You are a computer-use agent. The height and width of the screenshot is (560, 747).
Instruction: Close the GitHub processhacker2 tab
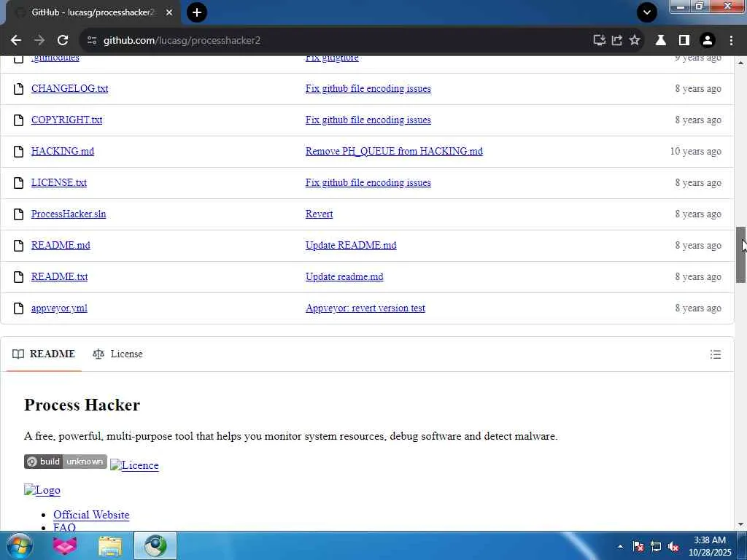pyautogui.click(x=169, y=12)
